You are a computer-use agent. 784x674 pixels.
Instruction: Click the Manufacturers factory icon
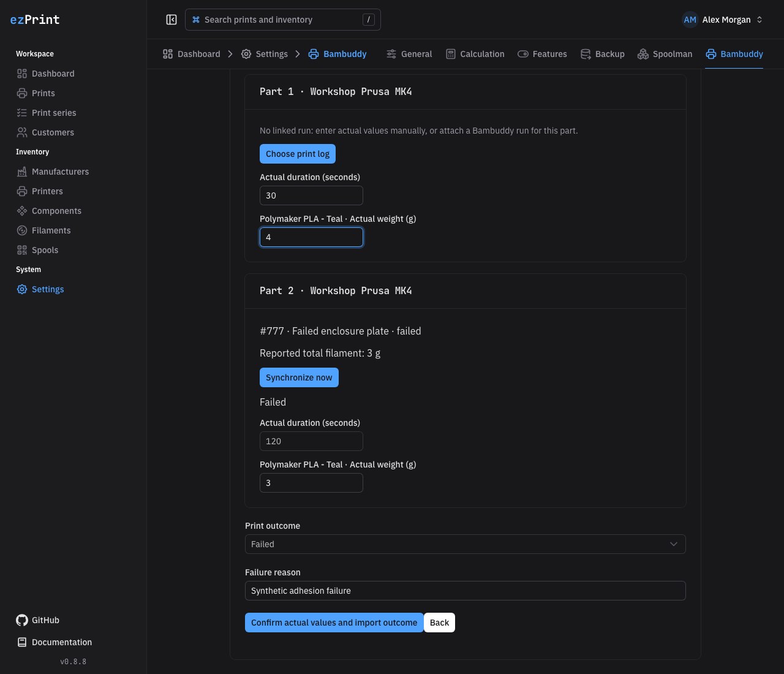tap(22, 172)
